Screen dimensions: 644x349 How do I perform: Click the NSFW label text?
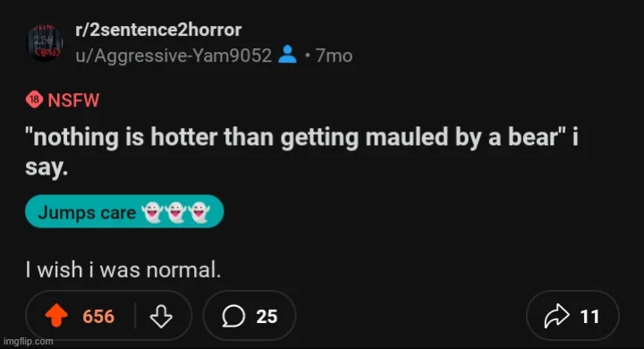(x=73, y=100)
